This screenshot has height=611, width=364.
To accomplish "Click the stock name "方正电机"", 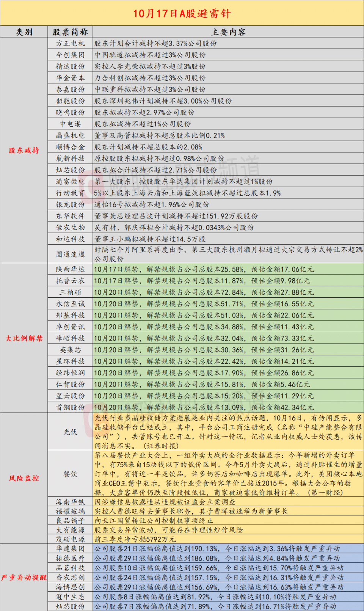I will click(70, 43).
